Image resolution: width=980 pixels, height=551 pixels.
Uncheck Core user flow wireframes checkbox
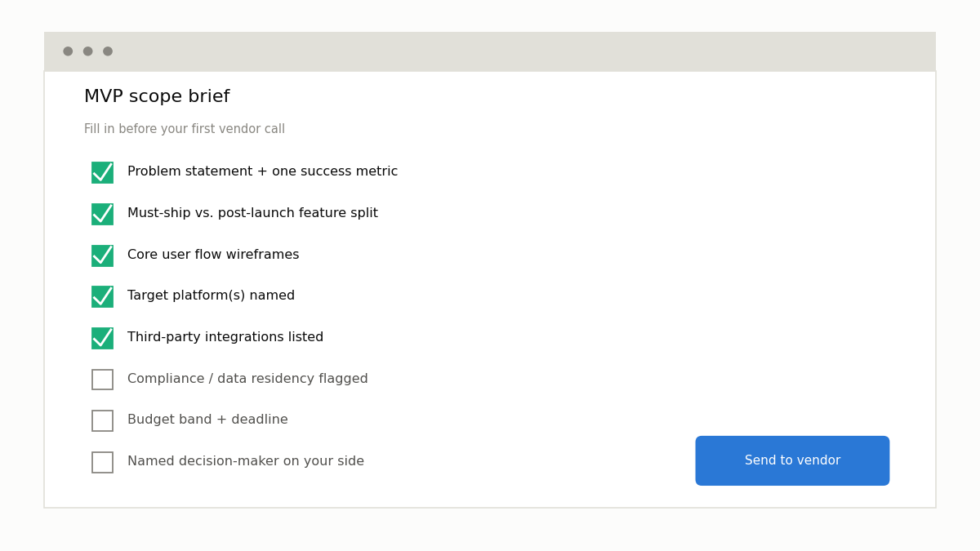pos(102,256)
